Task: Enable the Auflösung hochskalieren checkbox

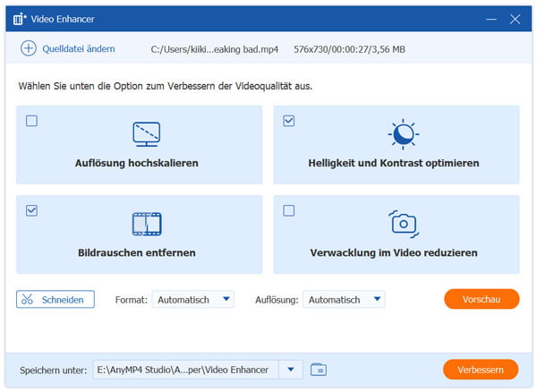Action: pos(32,121)
